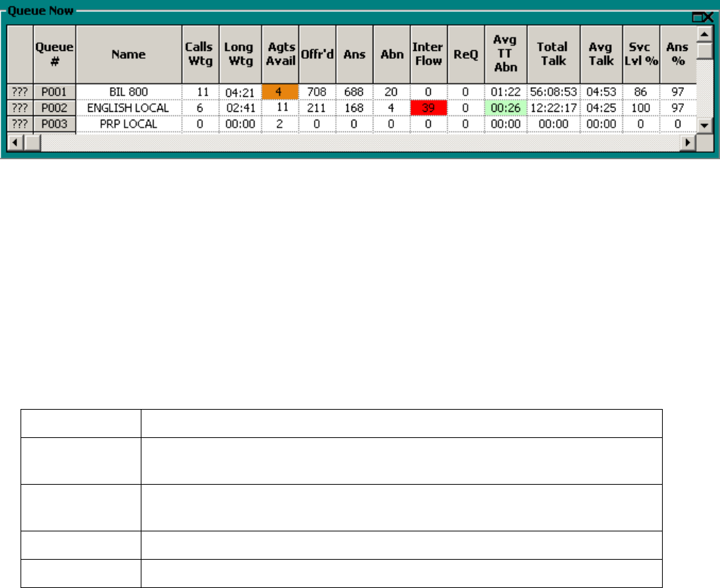Select the Total Talk column header

pyautogui.click(x=554, y=54)
